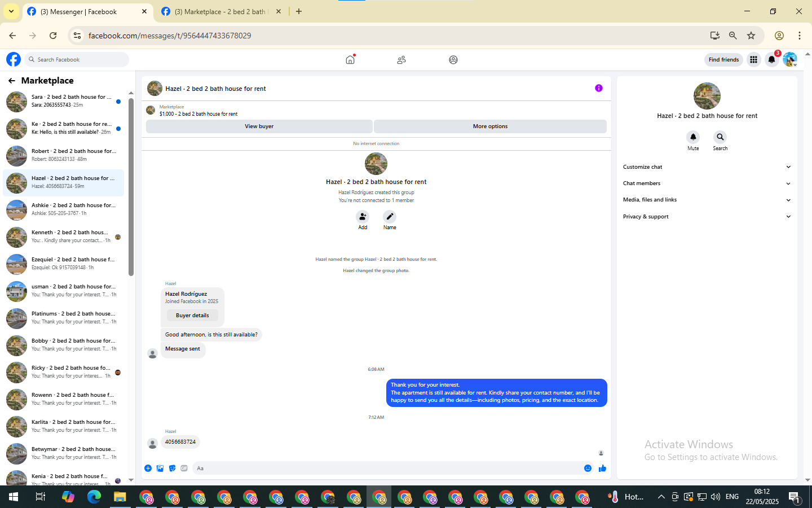Open the Friends icon in top navigation
Viewport: 812px width, 508px height.
[401, 60]
